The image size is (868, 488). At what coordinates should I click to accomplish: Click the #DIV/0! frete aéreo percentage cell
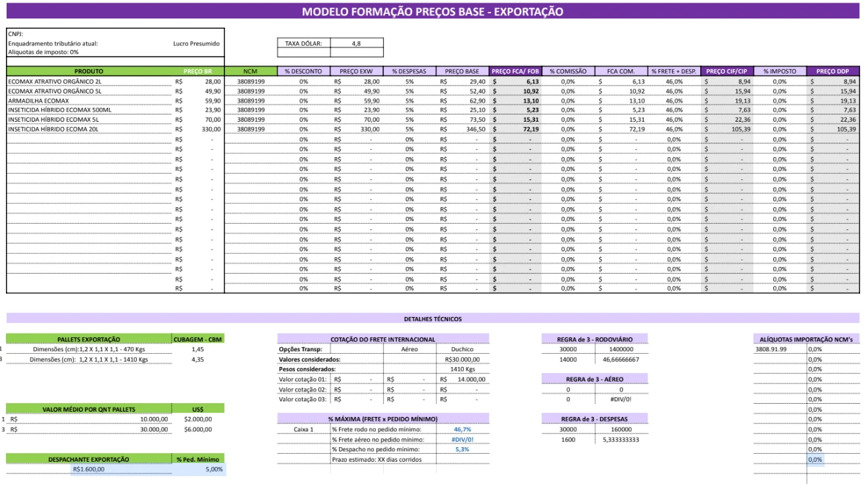(x=463, y=439)
